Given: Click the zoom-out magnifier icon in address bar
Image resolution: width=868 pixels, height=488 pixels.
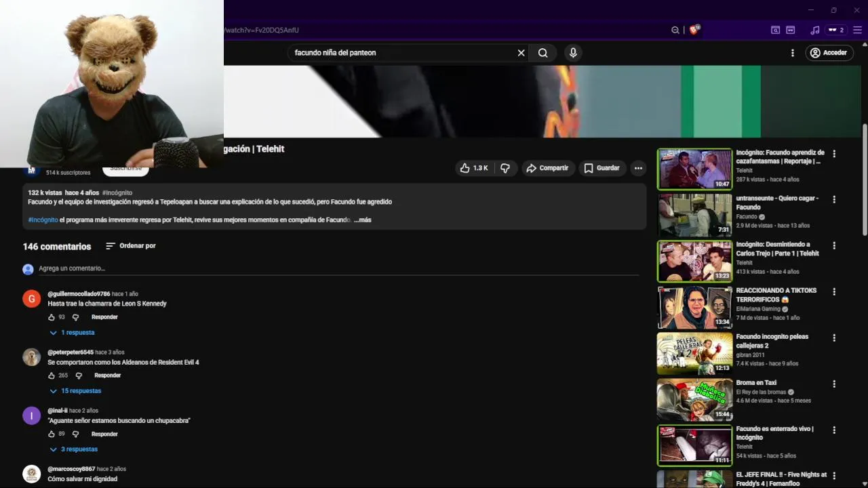Looking at the screenshot, I should coord(675,30).
